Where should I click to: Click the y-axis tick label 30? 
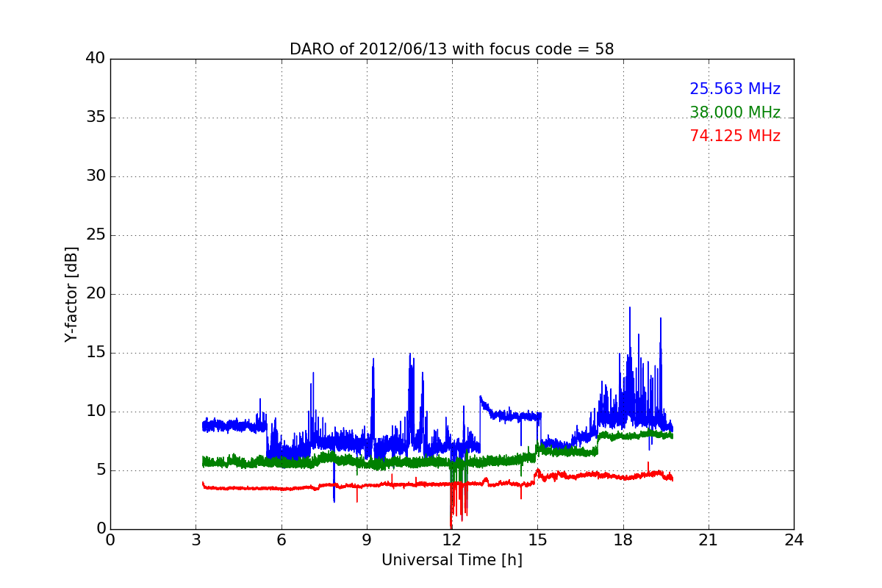(x=96, y=176)
